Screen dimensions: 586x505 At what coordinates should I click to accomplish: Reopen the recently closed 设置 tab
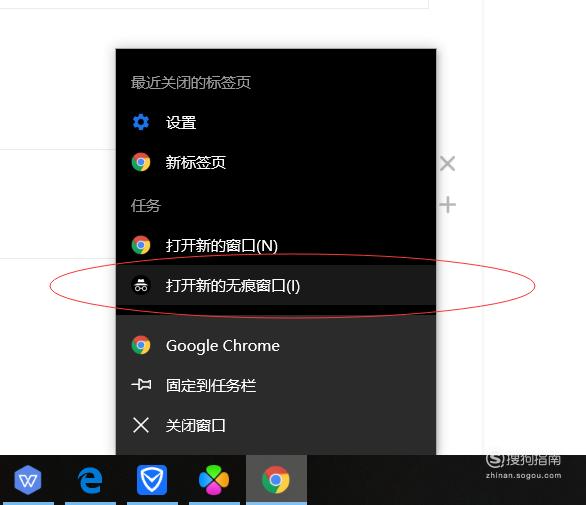coord(276,122)
